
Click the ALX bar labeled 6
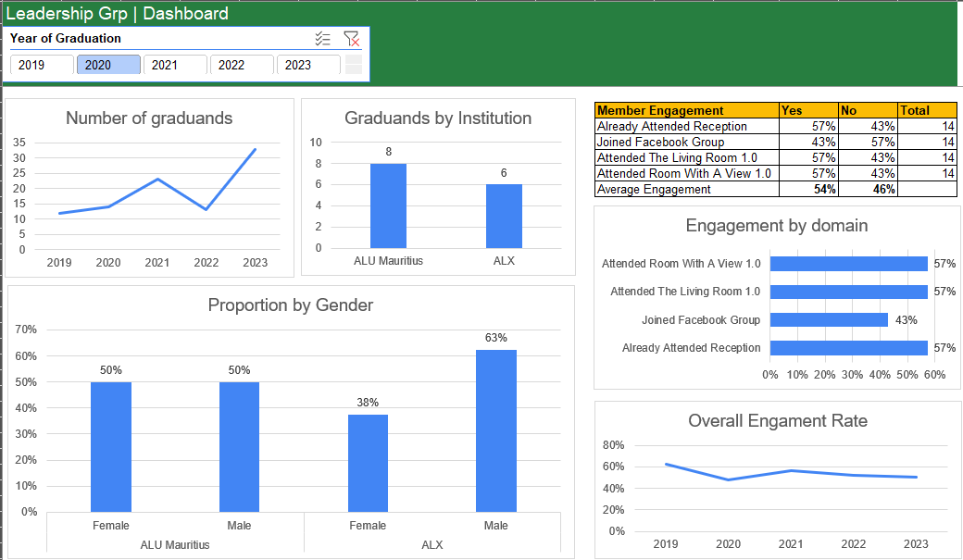click(504, 216)
